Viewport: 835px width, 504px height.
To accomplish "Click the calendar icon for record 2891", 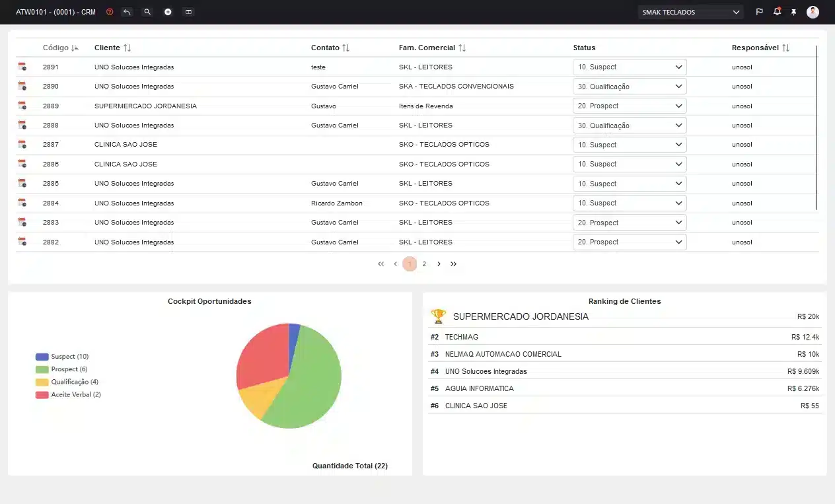I will click(x=22, y=67).
